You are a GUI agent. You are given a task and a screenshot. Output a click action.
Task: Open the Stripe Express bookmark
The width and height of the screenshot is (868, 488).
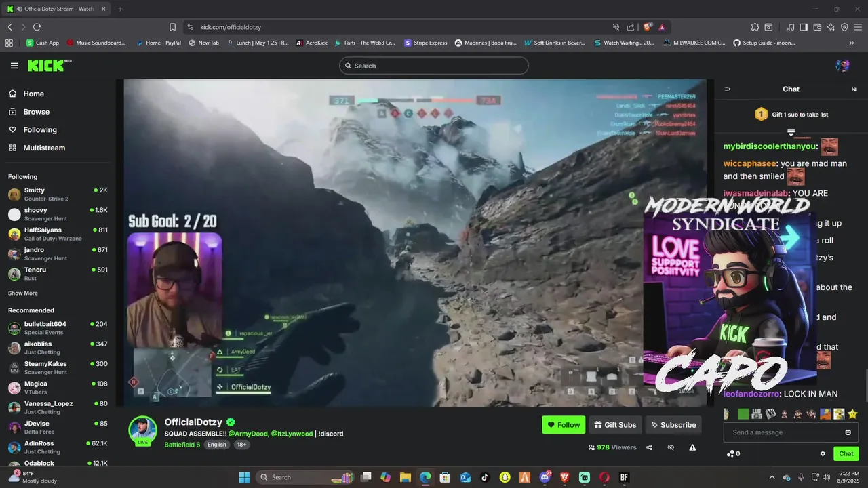coord(426,43)
